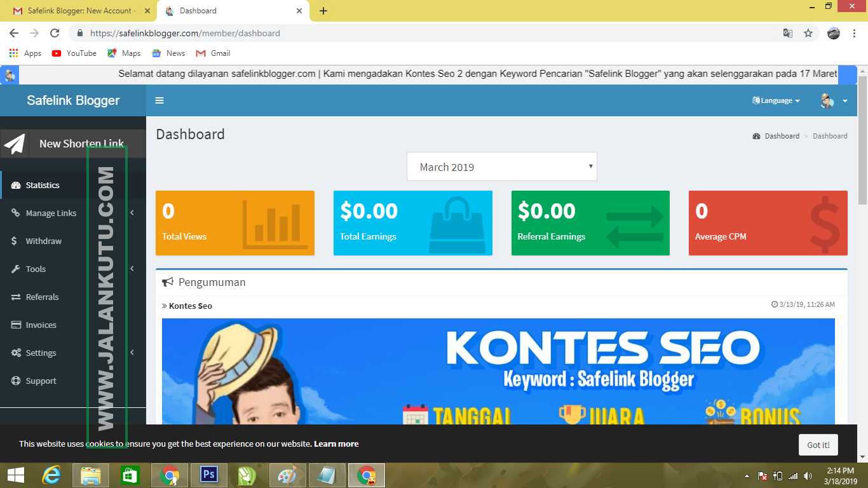Image resolution: width=868 pixels, height=488 pixels.
Task: Dismiss cookie notice with Got it!
Action: point(818,445)
